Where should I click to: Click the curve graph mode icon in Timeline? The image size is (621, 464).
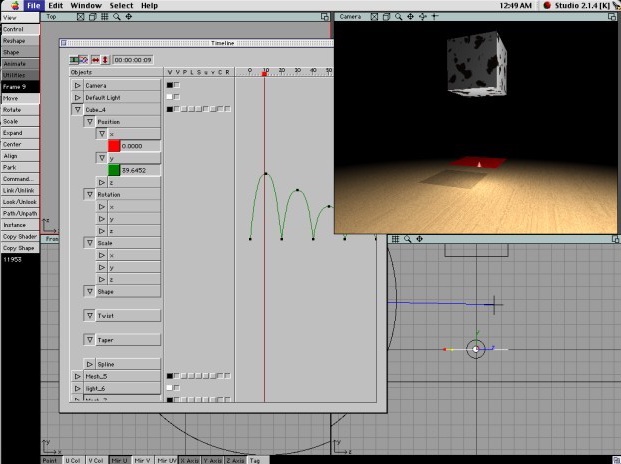coord(83,60)
